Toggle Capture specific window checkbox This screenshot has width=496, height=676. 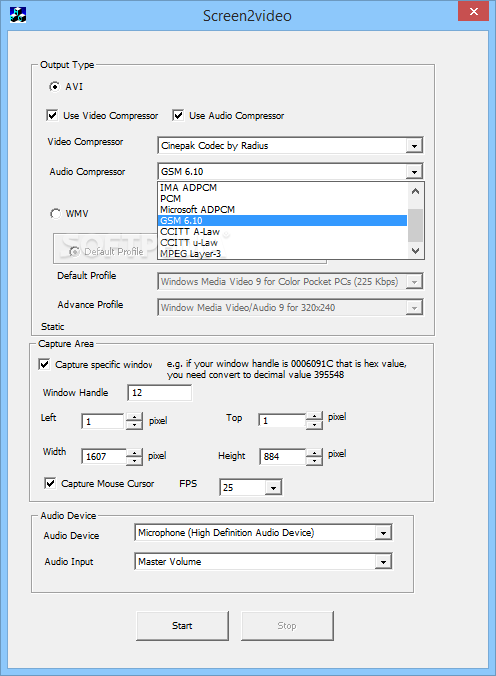pos(44,364)
